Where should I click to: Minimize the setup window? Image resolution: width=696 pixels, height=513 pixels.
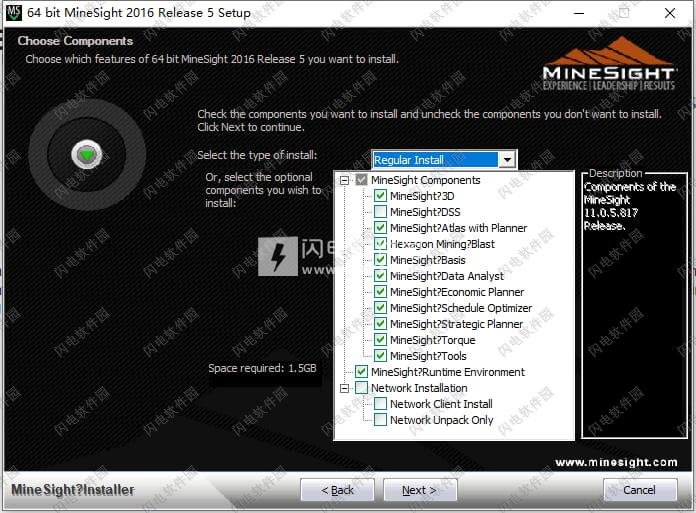coord(579,13)
